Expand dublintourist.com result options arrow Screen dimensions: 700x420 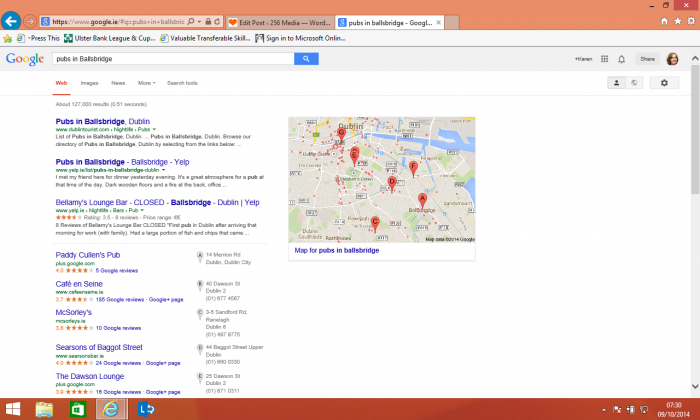[x=154, y=129]
